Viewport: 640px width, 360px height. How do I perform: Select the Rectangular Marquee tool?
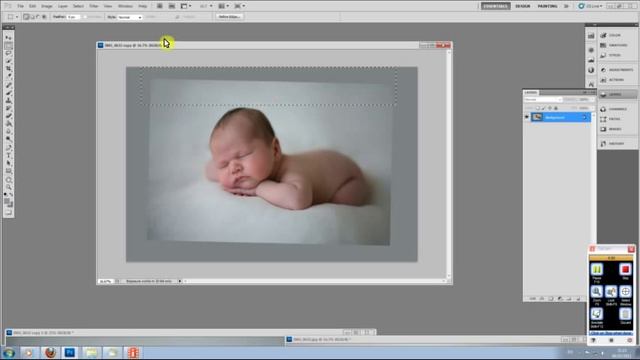[9, 46]
